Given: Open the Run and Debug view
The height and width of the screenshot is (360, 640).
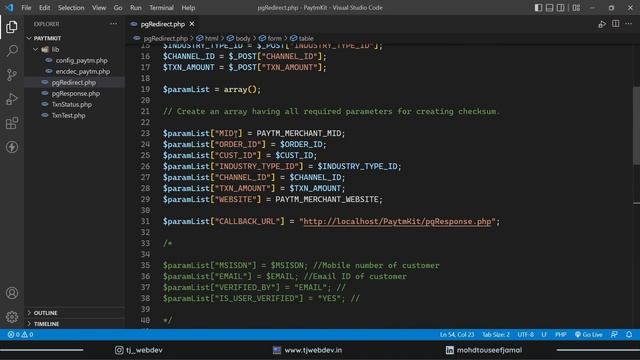Looking at the screenshot, I should tap(12, 99).
